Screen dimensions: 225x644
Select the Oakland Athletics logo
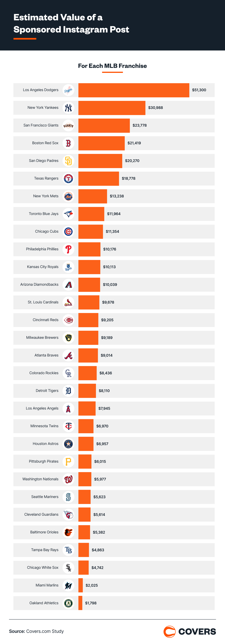[x=68, y=603]
